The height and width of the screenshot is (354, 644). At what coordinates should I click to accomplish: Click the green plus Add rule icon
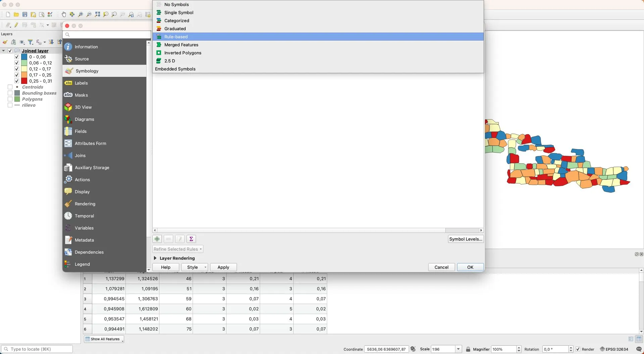click(157, 239)
